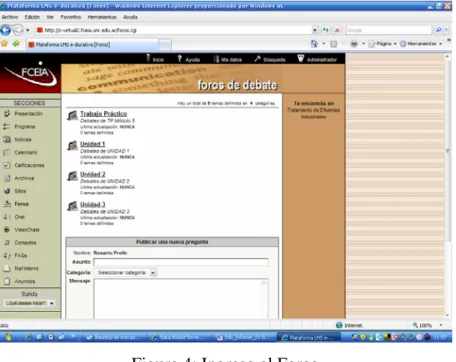Expand the Seleccionar categoría dropdown
This screenshot has width=456, height=362.
point(153,273)
